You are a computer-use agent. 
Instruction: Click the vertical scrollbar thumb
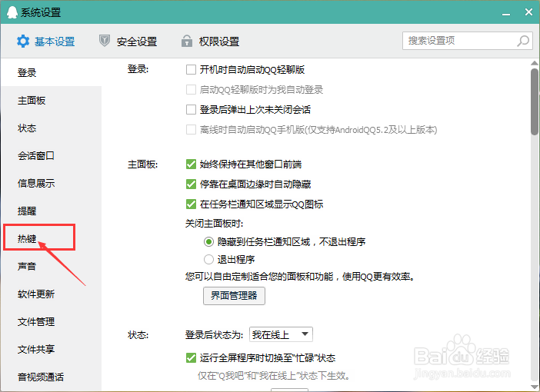(x=534, y=102)
